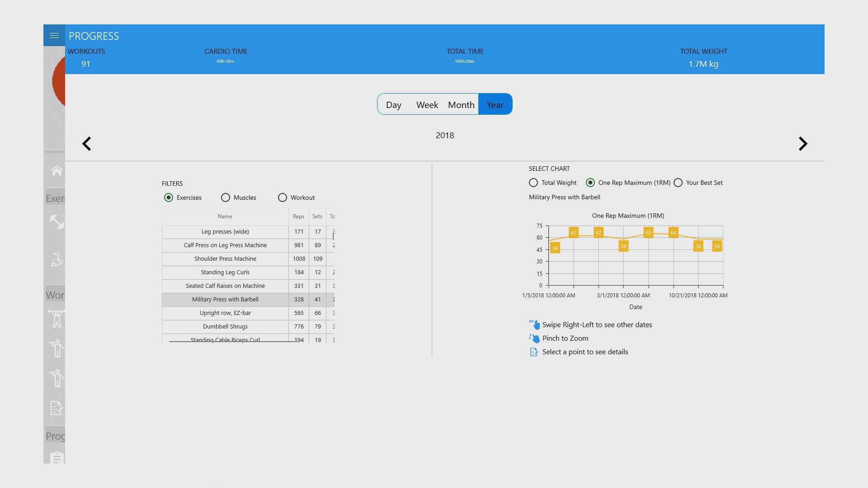Switch to the Week tab
The width and height of the screenshot is (868, 488).
pos(427,105)
